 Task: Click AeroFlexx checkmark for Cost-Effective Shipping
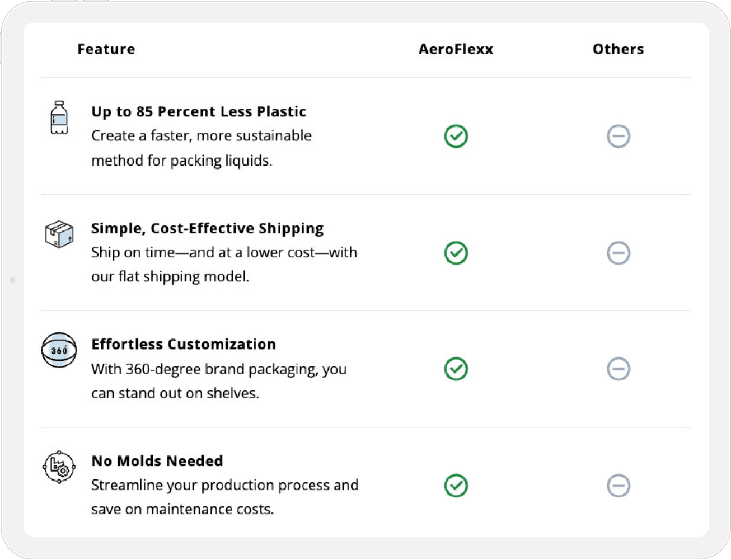(456, 253)
